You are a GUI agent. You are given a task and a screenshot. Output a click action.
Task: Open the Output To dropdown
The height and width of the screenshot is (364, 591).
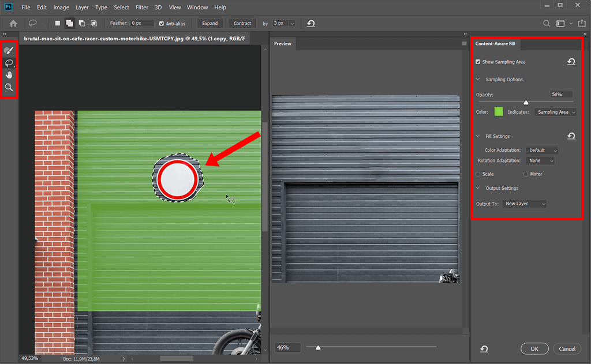[524, 204]
